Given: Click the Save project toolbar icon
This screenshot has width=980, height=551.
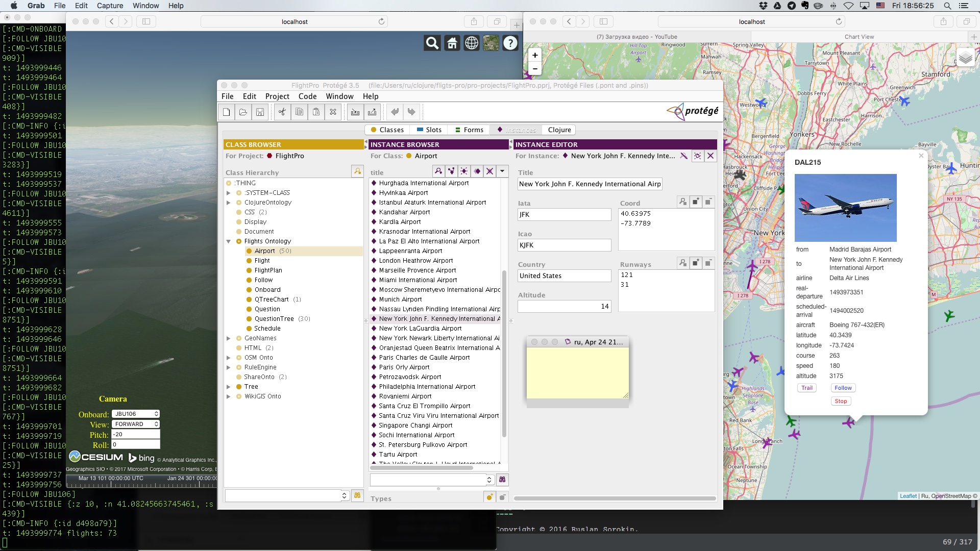Looking at the screenshot, I should [260, 112].
